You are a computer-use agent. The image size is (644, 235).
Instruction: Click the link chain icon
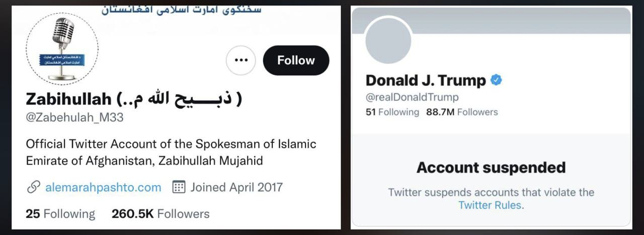coord(33,188)
